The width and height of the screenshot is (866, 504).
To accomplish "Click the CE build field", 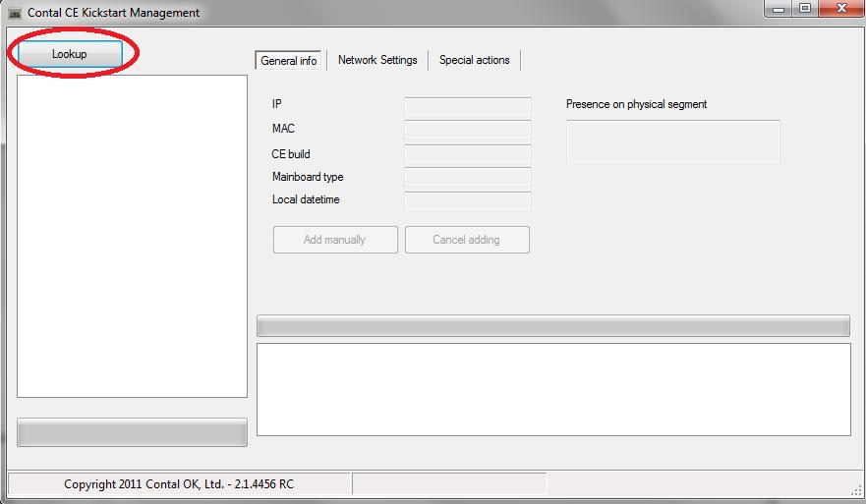I will [468, 153].
